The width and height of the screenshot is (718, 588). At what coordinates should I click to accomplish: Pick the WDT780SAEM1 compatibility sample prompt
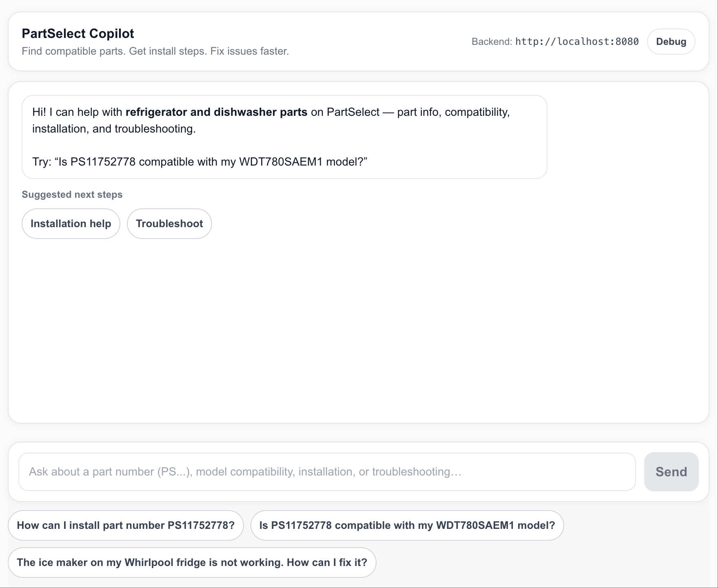coord(407,525)
